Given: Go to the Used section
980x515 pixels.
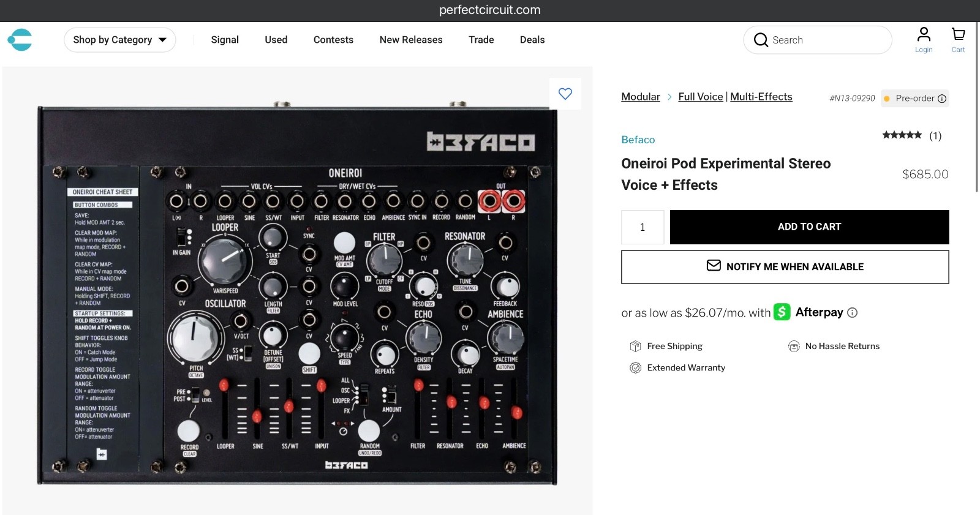Looking at the screenshot, I should (276, 40).
